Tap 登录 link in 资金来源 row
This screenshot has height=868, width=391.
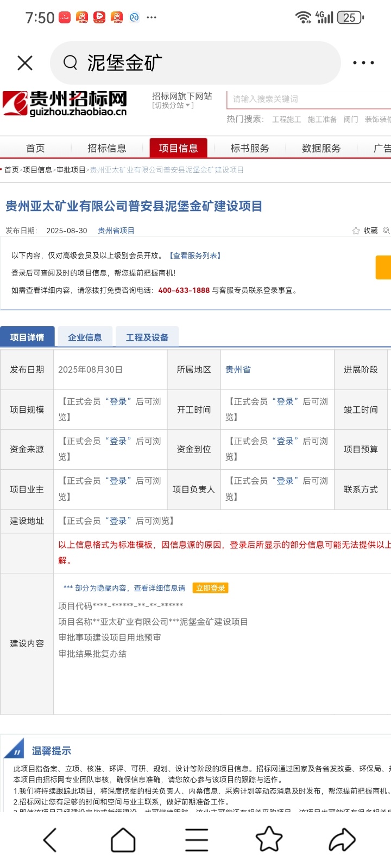pyautogui.click(x=118, y=441)
